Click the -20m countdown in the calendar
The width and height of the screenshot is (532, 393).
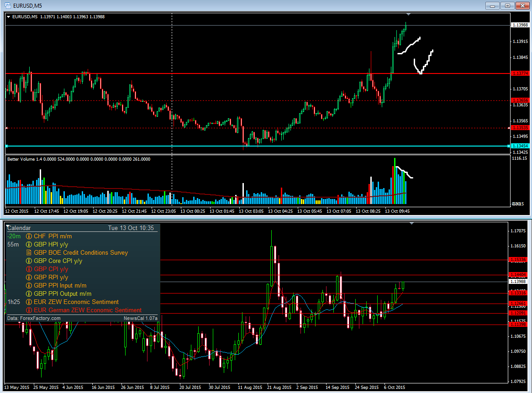click(14, 236)
